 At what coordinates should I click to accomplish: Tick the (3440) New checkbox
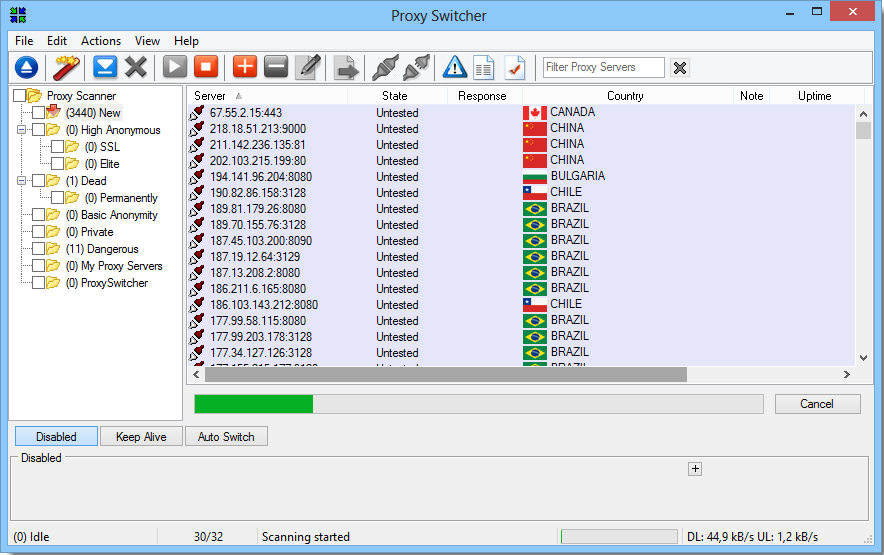[x=38, y=112]
